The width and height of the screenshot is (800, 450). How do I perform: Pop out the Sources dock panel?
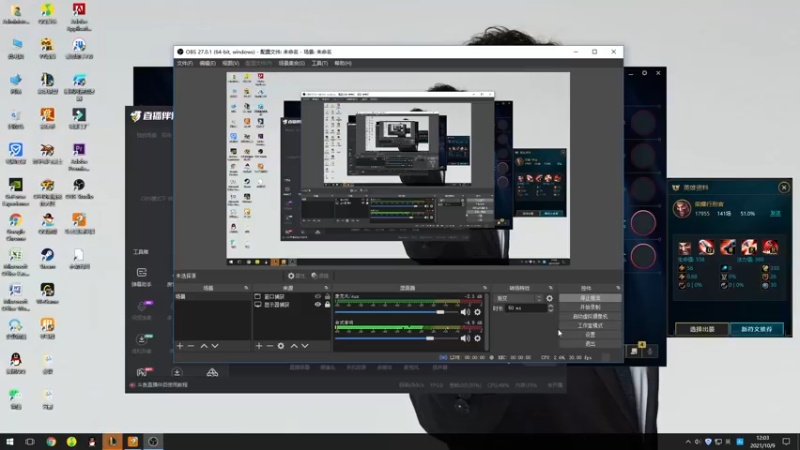[327, 288]
